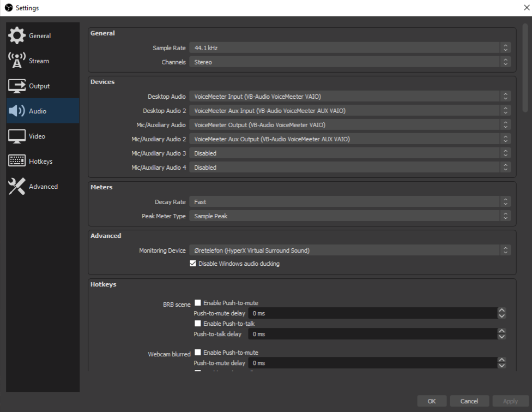Open General settings tab
The image size is (532, 412).
43,35
